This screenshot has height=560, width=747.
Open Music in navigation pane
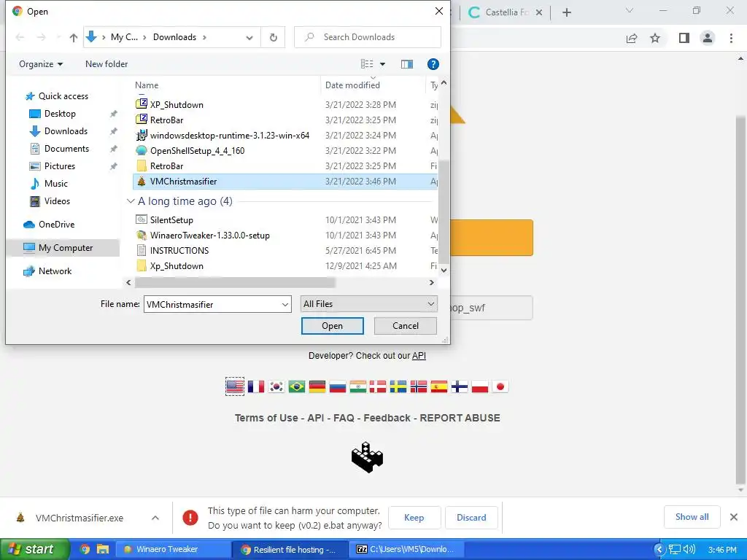(55, 184)
